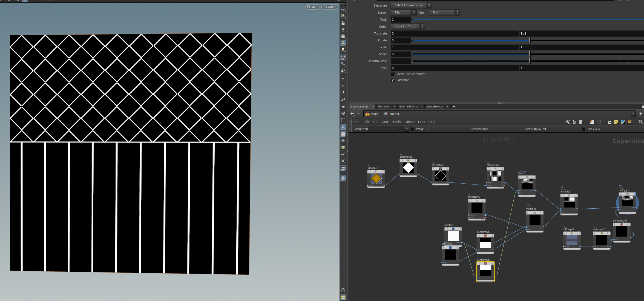Uncheck the Rasterize checkbox
The height and width of the screenshot is (301, 644).
tap(393, 80)
